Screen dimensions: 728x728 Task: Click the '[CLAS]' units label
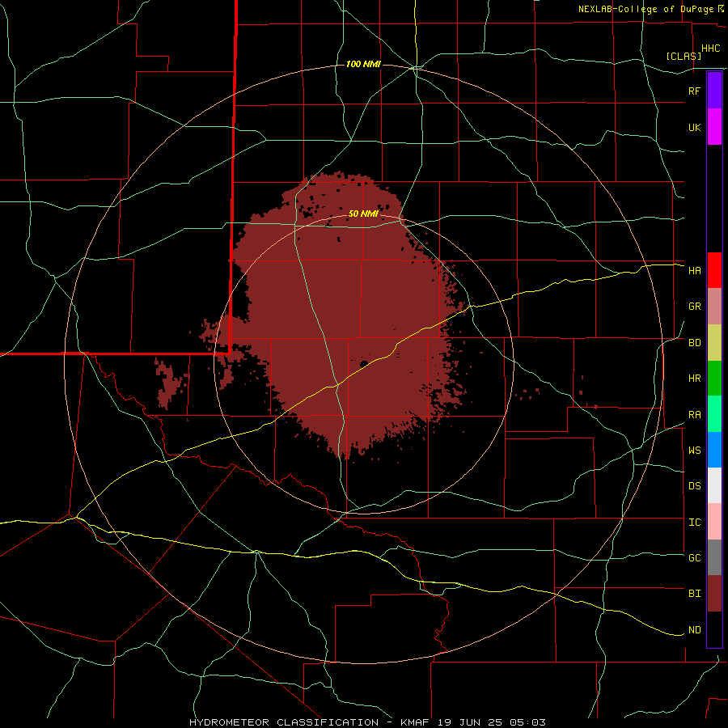[684, 56]
